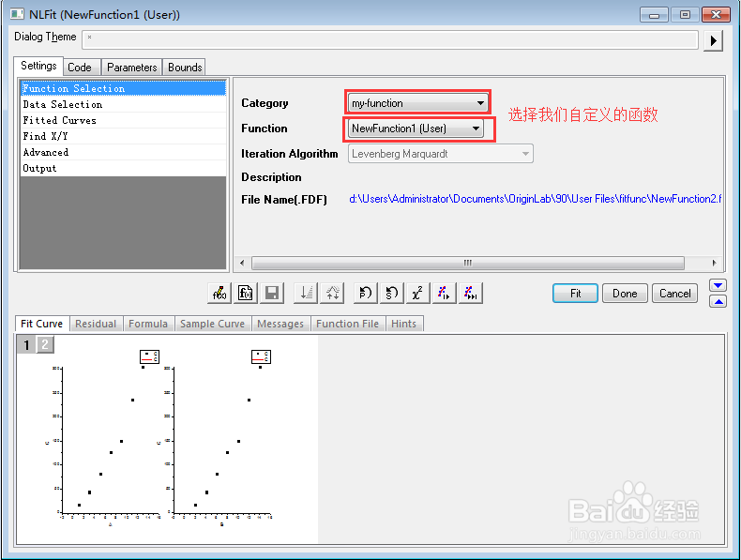Minimize the NLFit window
741x560 pixels.
(654, 15)
